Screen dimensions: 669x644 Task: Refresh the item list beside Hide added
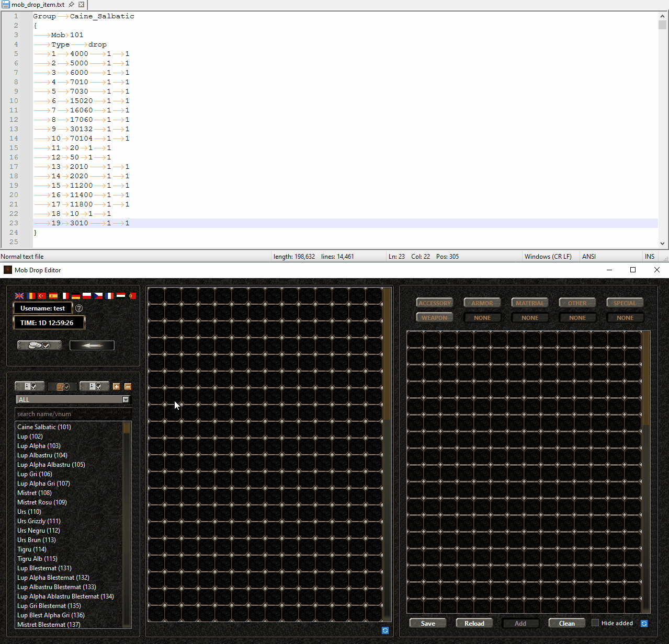(x=644, y=624)
